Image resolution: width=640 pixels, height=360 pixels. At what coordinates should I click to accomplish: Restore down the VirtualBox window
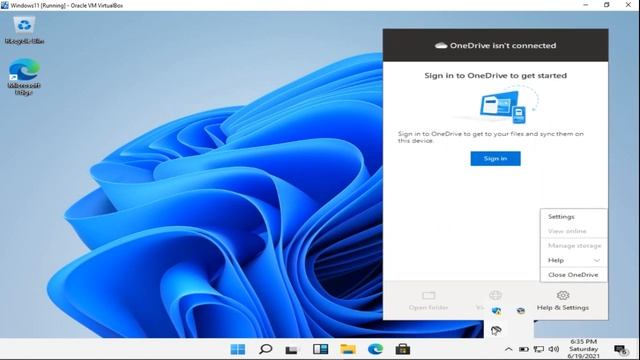click(607, 5)
